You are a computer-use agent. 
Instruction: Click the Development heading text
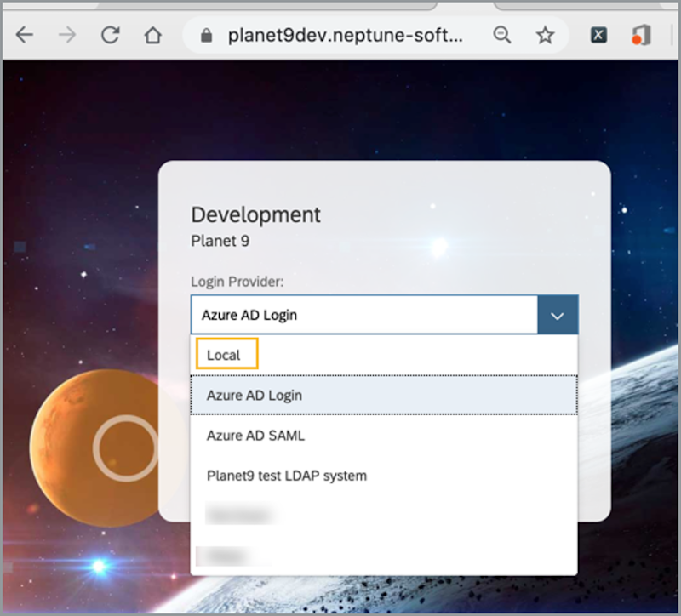255,215
